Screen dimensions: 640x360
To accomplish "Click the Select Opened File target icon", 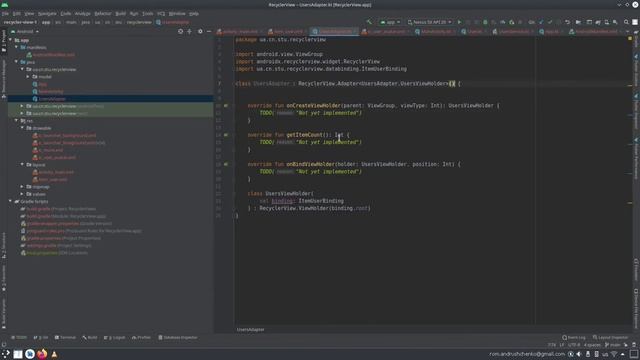I will tap(180, 31).
